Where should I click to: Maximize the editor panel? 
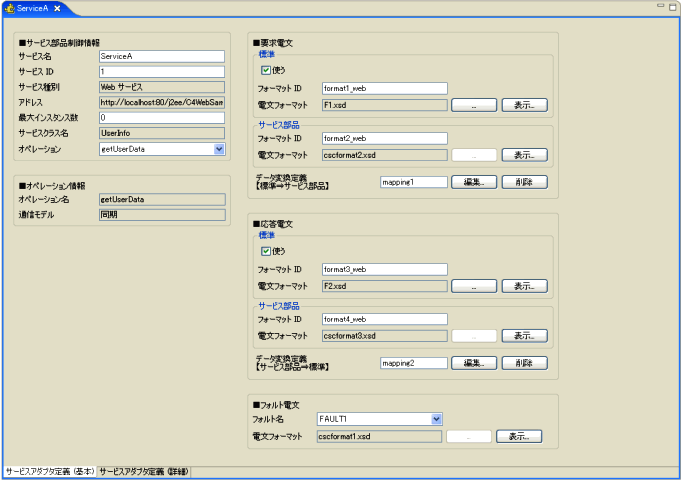point(672,7)
